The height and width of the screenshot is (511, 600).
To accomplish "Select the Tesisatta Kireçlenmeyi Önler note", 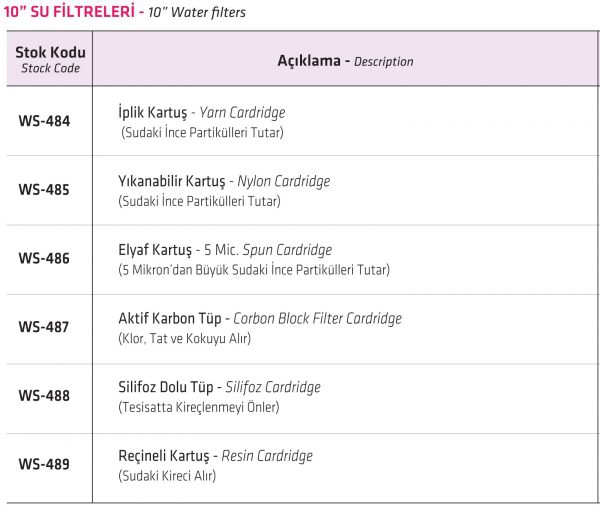I will point(199,407).
